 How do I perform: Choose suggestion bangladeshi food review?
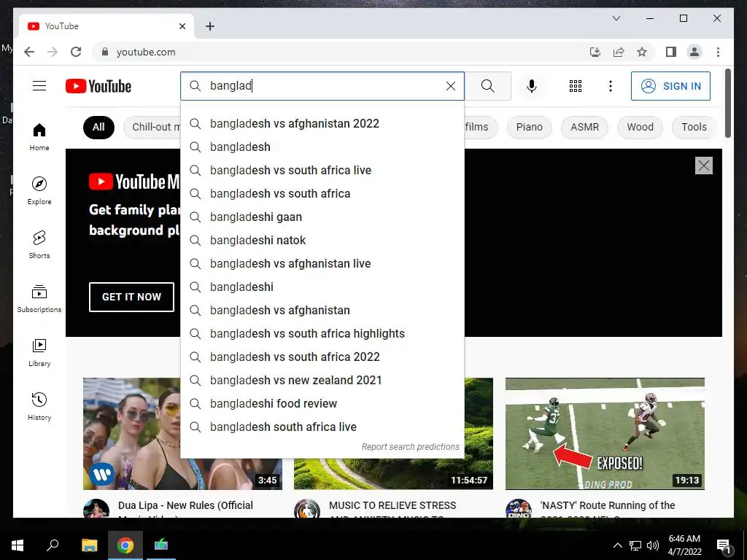tap(322, 404)
